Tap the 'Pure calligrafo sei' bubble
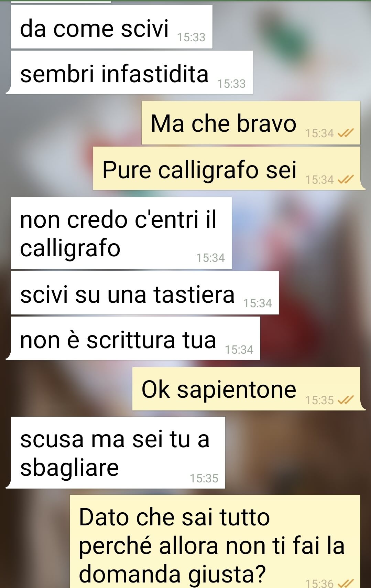Screen dimensions: 371x588 coord(229,168)
